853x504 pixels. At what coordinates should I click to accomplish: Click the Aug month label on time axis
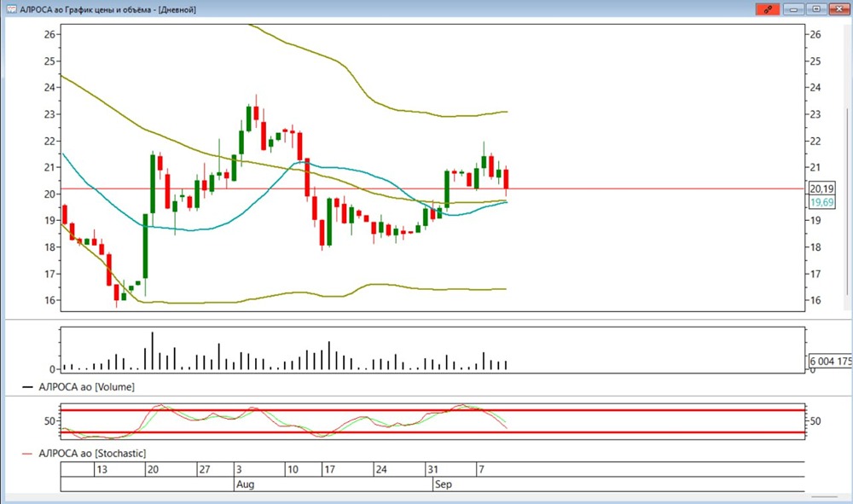245,484
